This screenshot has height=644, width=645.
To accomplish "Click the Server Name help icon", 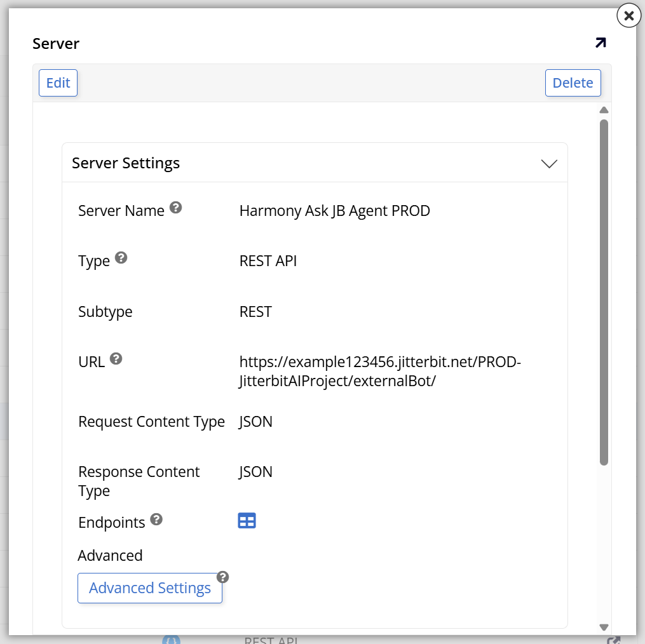I will (x=176, y=208).
